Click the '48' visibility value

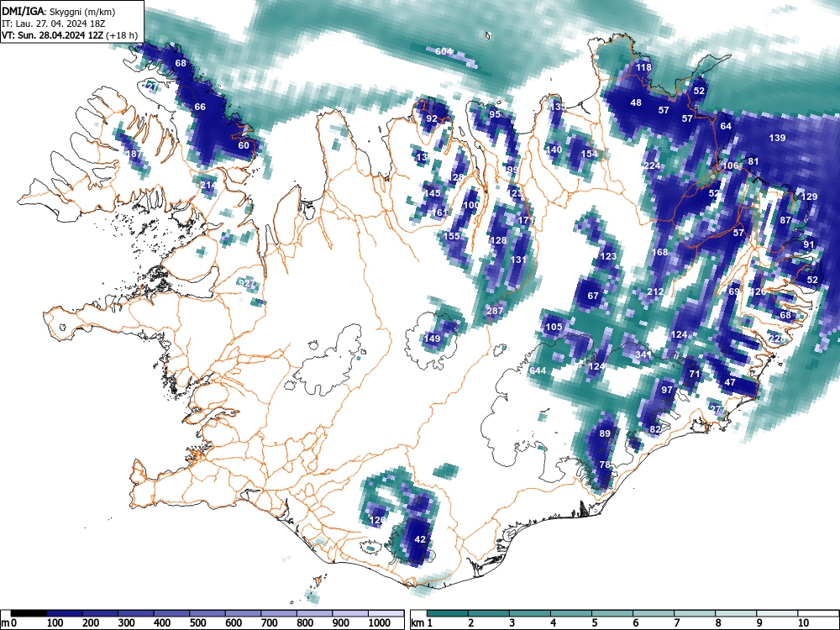(636, 102)
